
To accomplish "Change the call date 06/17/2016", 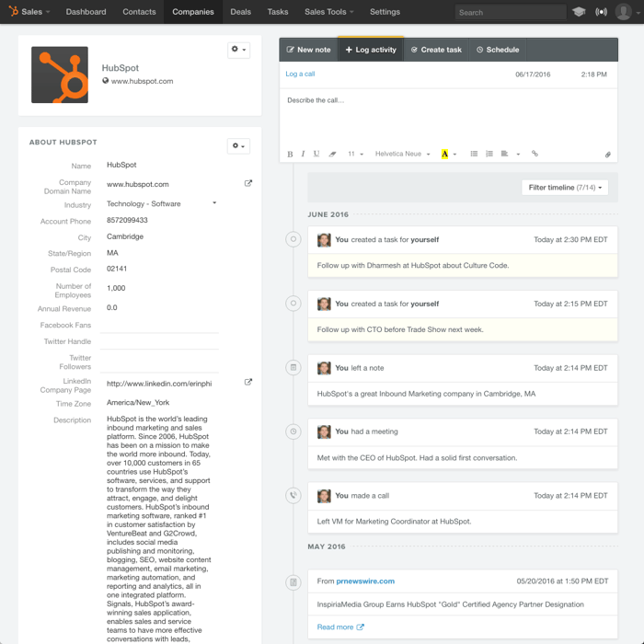I will tap(533, 75).
